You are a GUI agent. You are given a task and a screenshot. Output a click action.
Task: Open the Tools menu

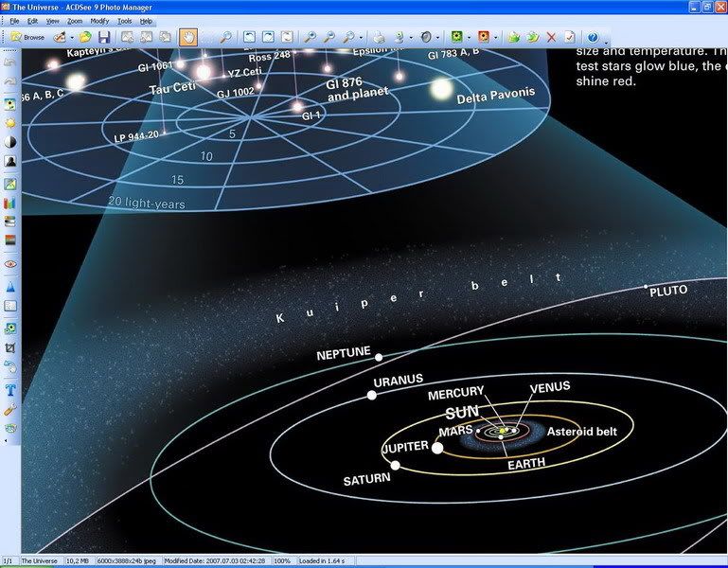(124, 21)
